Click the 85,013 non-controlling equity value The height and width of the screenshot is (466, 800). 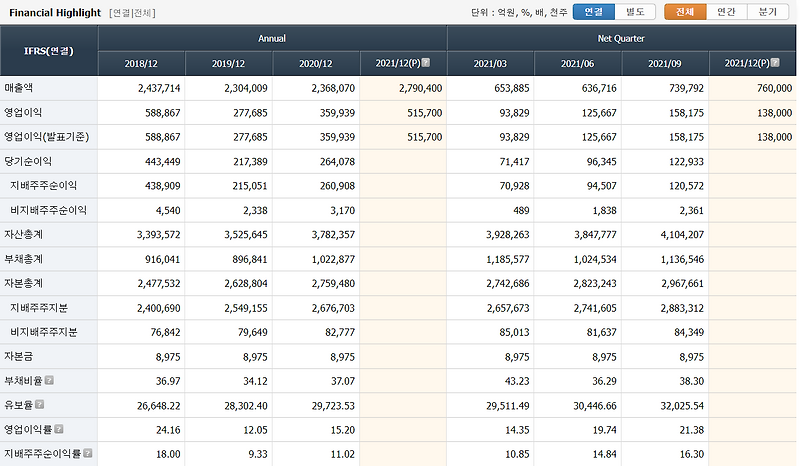(514, 332)
